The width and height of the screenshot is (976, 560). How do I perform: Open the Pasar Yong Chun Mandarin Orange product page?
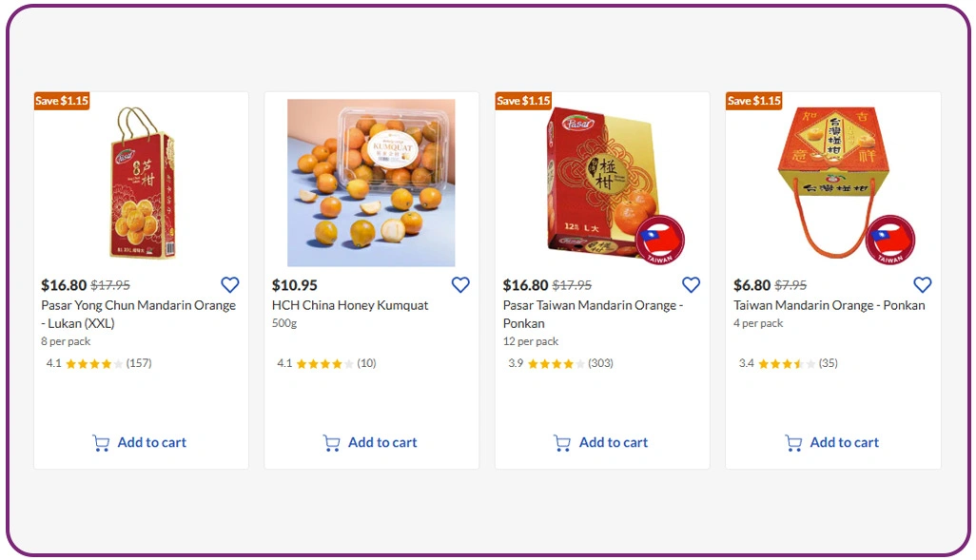[x=140, y=314]
